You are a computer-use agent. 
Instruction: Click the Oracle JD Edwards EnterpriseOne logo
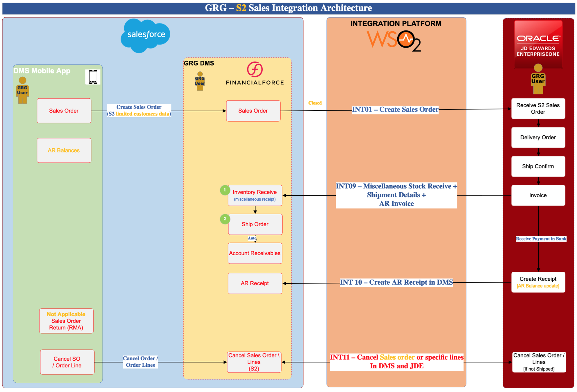pos(538,44)
